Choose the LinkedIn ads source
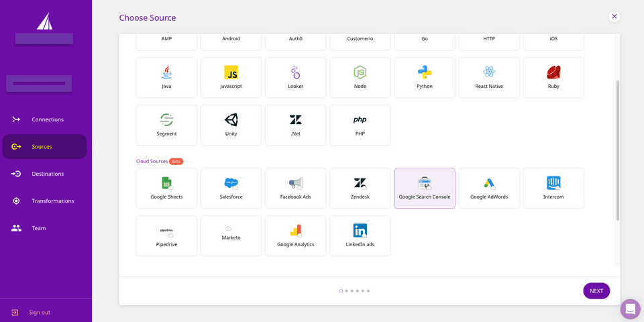644x322 pixels. (360, 235)
